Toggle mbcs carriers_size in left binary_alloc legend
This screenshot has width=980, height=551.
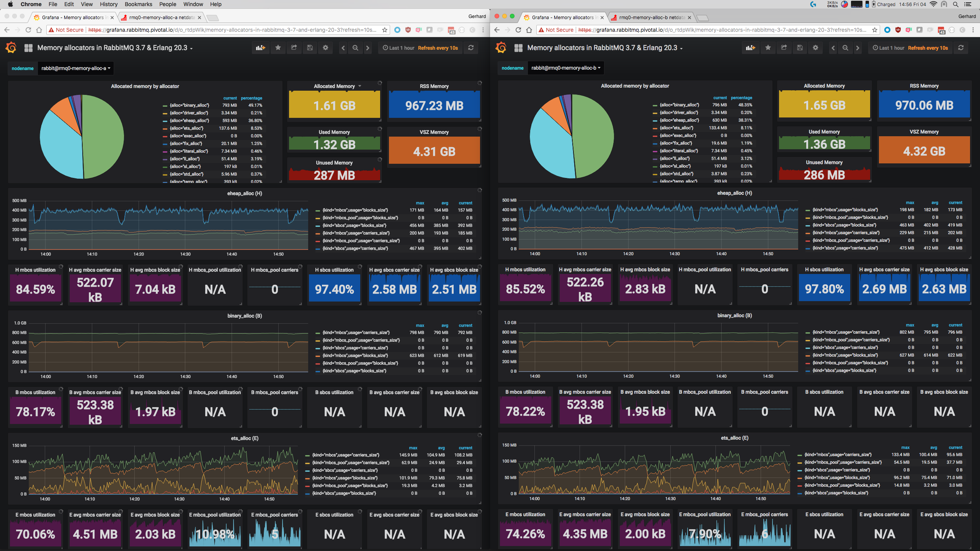point(356,333)
